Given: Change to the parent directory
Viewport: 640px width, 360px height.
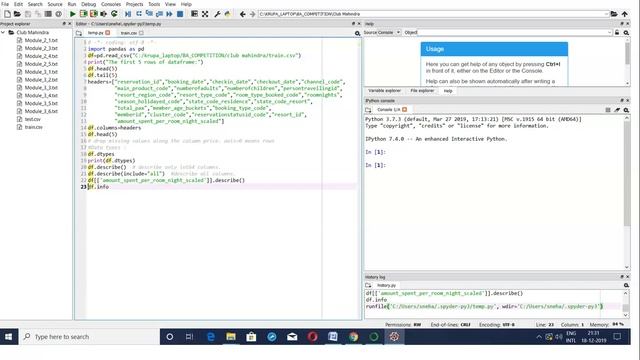Looking at the screenshot, I should [624, 14].
